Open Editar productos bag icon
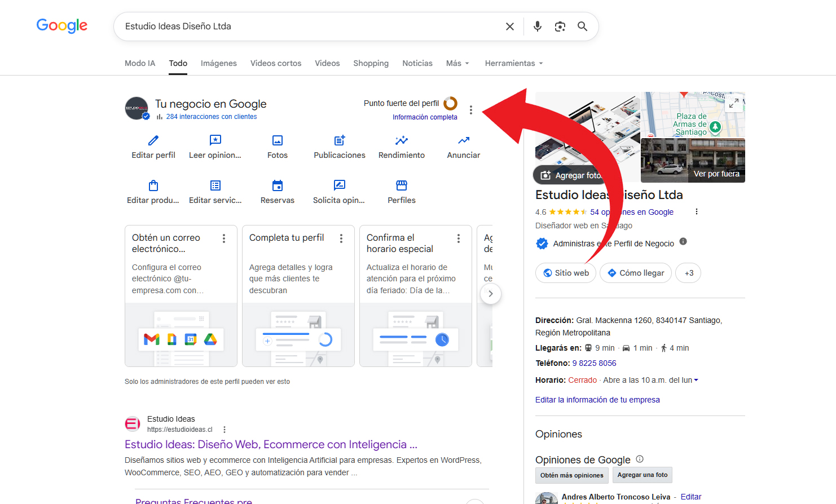Screen dimensions: 836x504 pos(153,185)
